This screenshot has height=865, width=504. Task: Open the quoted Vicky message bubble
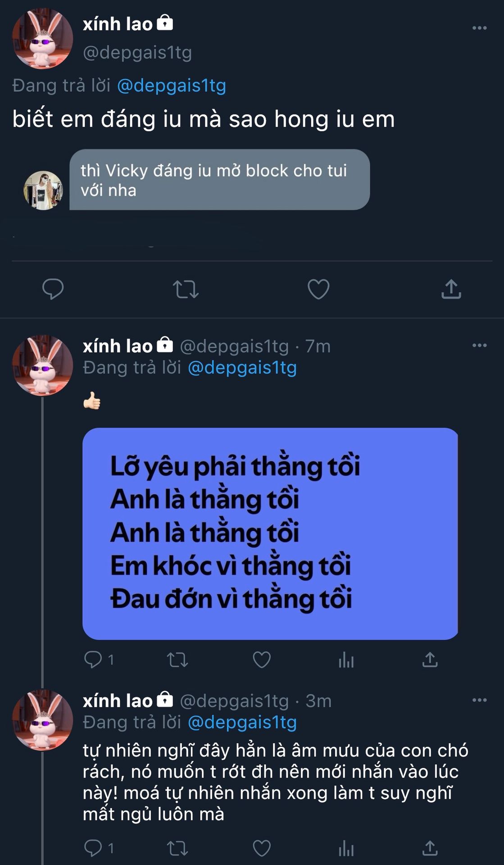click(219, 180)
